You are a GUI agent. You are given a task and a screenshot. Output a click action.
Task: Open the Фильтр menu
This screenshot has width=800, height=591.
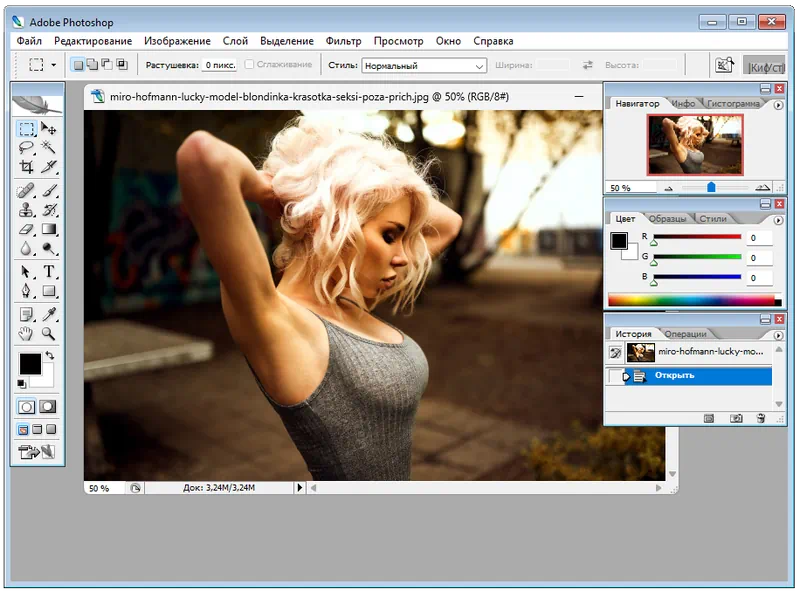343,41
